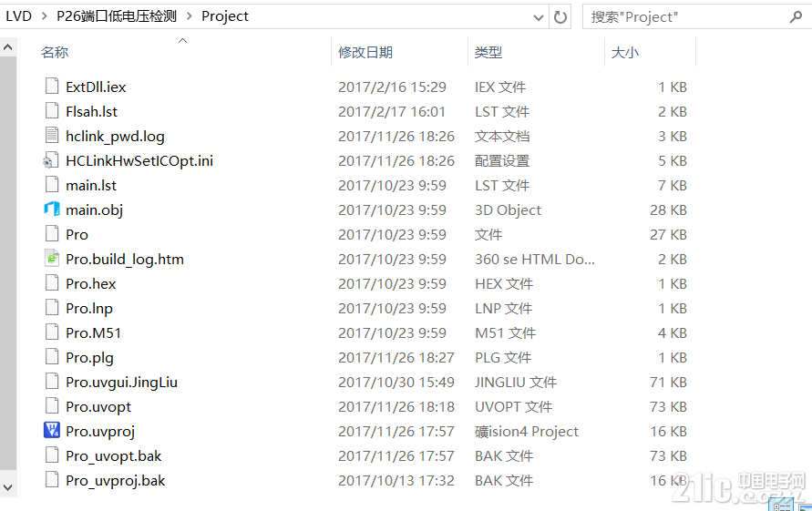Refresh the Project folder view

coord(560,17)
